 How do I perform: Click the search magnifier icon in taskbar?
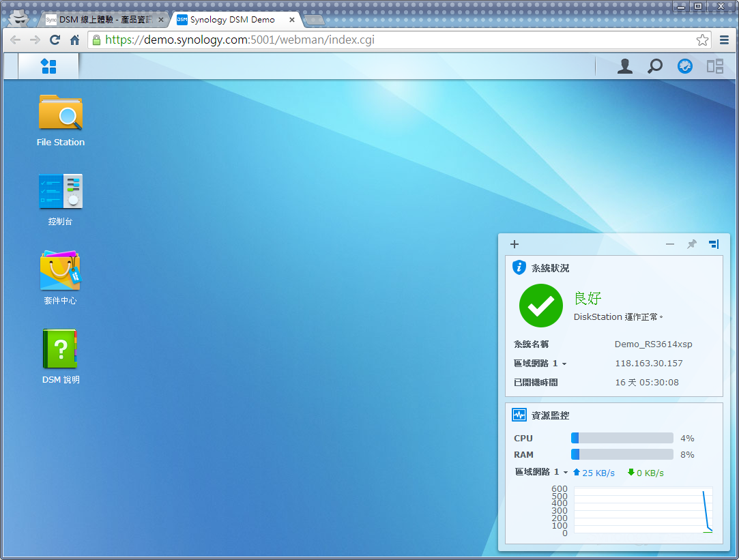tap(654, 66)
